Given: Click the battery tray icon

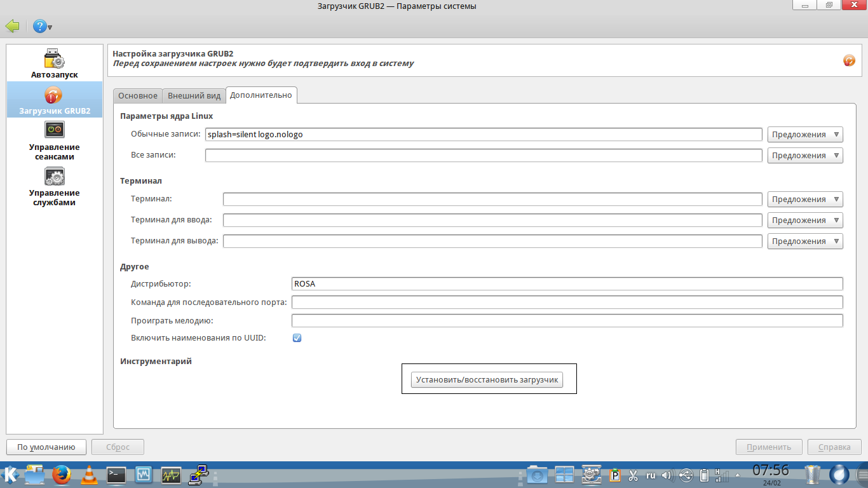Looking at the screenshot, I should 704,475.
